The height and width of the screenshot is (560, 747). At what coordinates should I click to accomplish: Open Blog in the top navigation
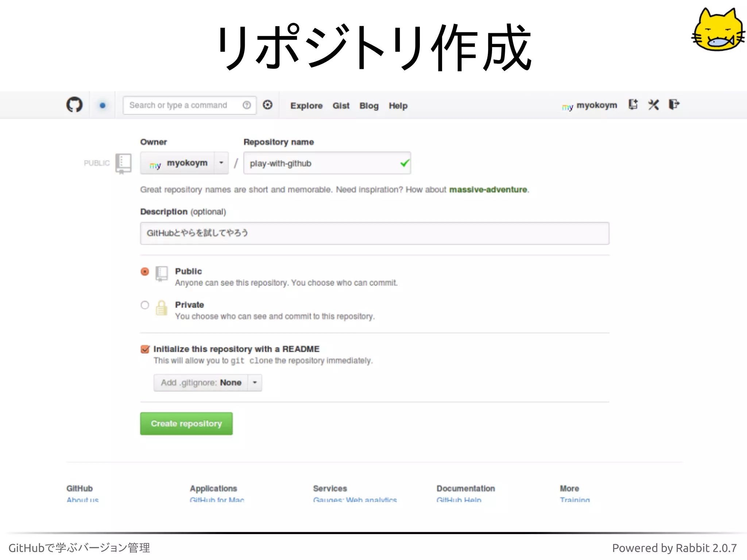tap(369, 106)
